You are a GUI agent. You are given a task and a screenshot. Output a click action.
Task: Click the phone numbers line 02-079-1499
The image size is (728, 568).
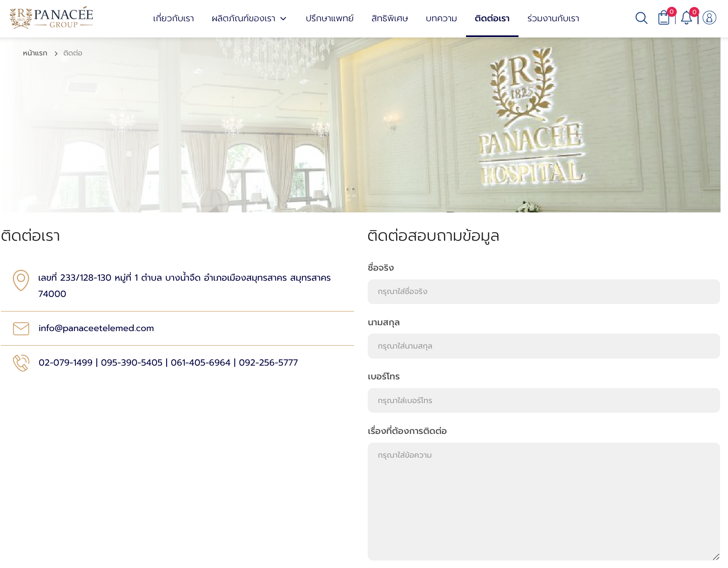(168, 362)
